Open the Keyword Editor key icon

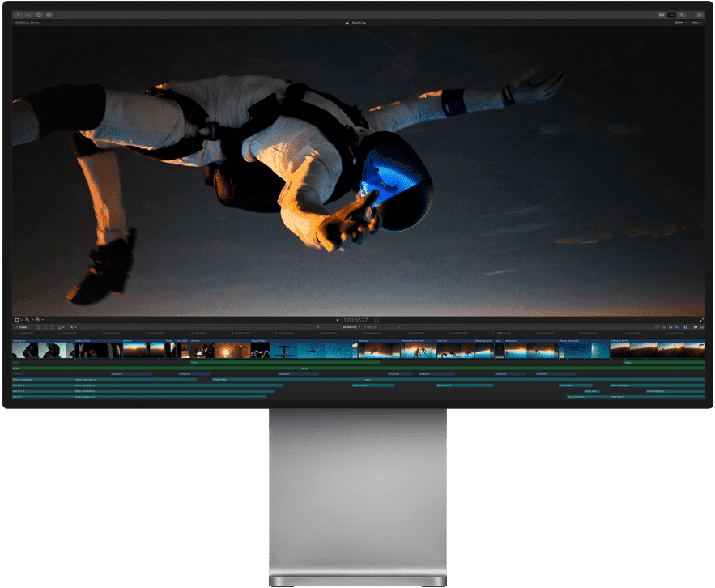click(28, 15)
